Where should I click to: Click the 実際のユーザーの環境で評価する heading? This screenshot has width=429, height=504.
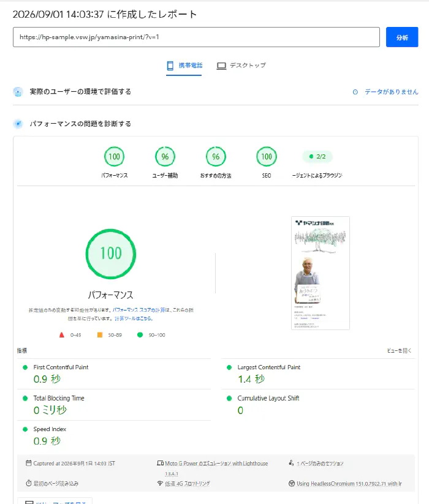pos(80,92)
